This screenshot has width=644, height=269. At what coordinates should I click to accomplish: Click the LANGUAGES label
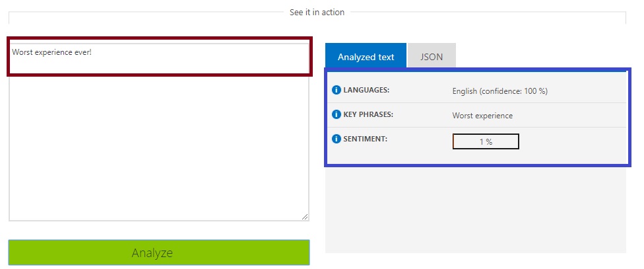366,90
